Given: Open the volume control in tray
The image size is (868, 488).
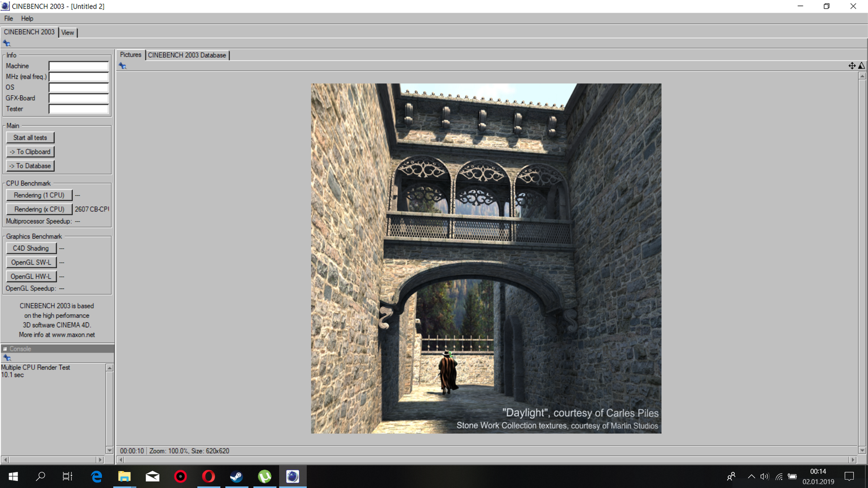Looking at the screenshot, I should pos(764,477).
